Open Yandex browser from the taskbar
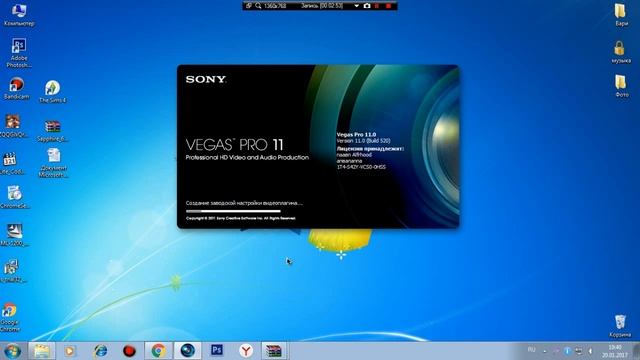640x360 pixels. click(x=246, y=351)
